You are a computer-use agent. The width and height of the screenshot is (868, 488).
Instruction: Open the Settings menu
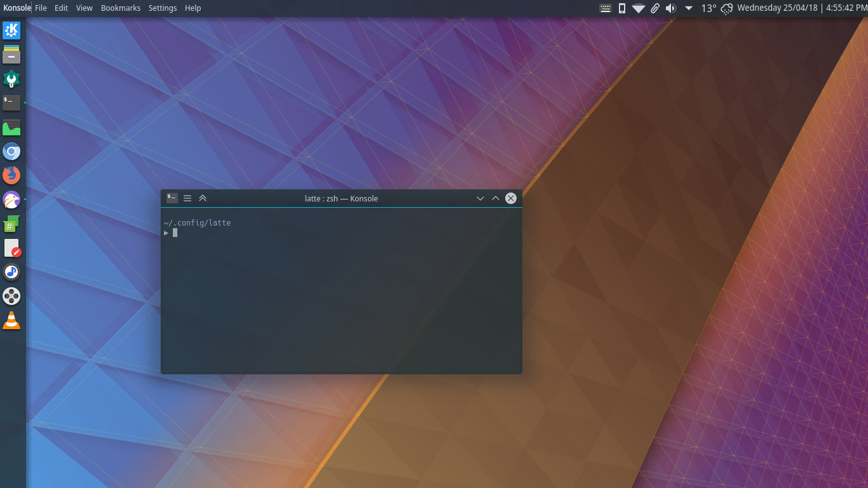163,8
